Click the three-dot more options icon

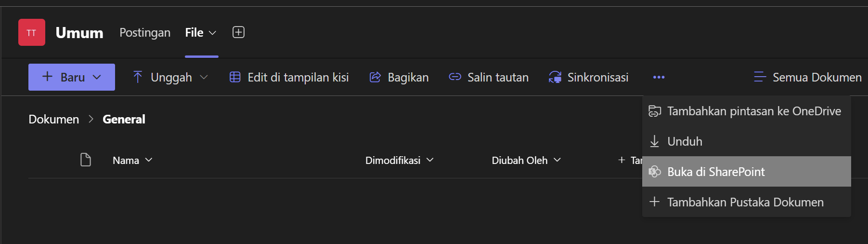click(x=659, y=77)
